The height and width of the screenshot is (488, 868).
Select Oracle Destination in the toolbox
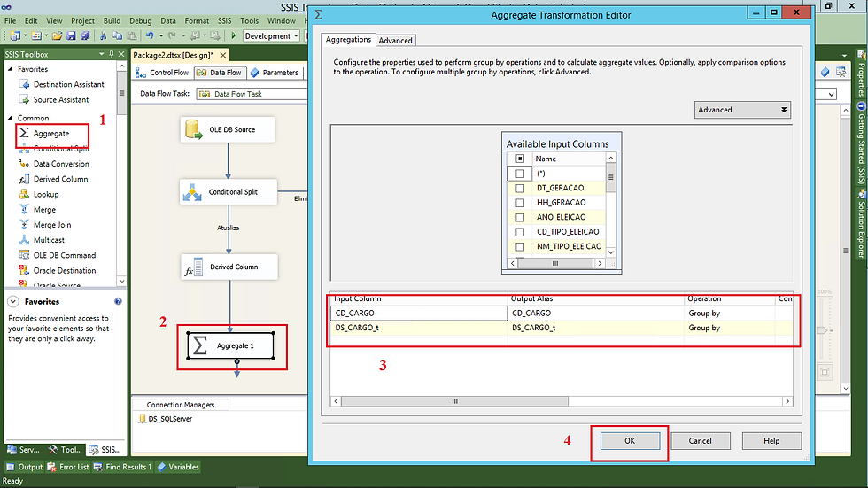tap(64, 270)
